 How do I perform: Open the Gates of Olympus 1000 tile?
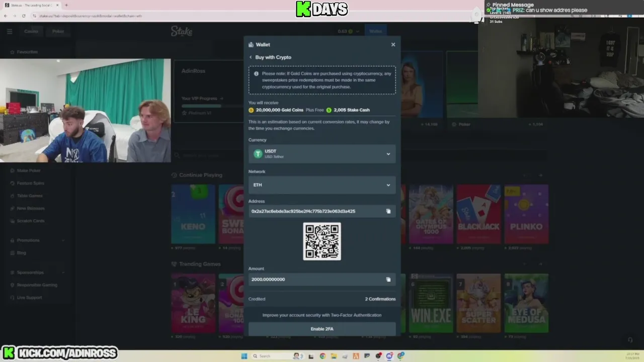pyautogui.click(x=431, y=215)
